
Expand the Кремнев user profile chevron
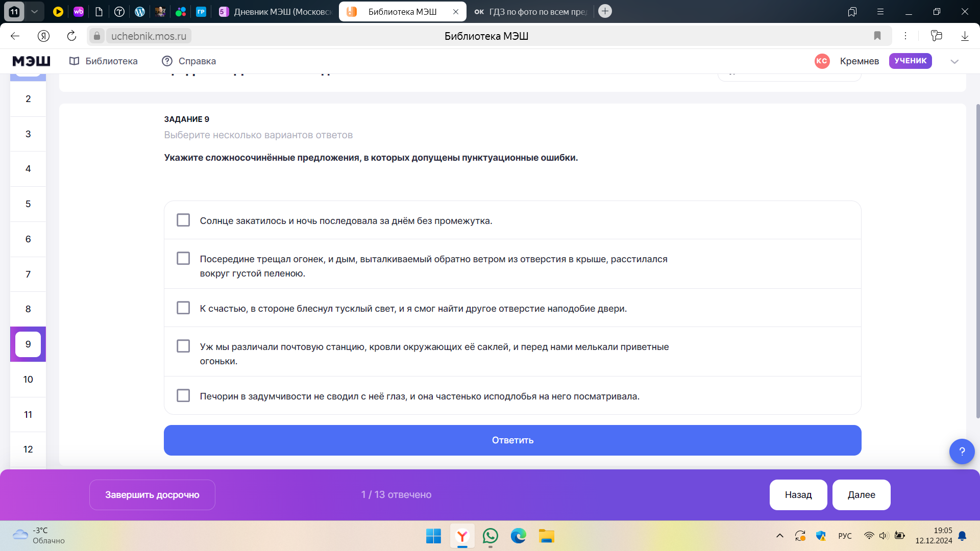point(954,61)
